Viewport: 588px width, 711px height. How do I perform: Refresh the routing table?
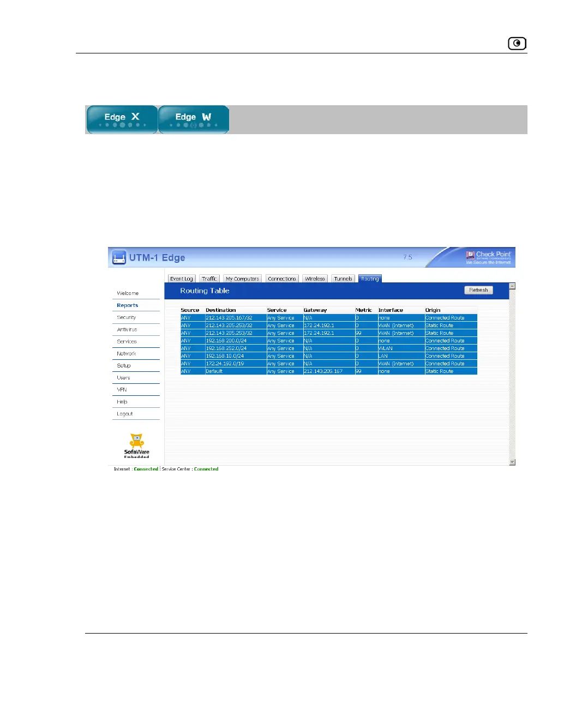click(478, 290)
